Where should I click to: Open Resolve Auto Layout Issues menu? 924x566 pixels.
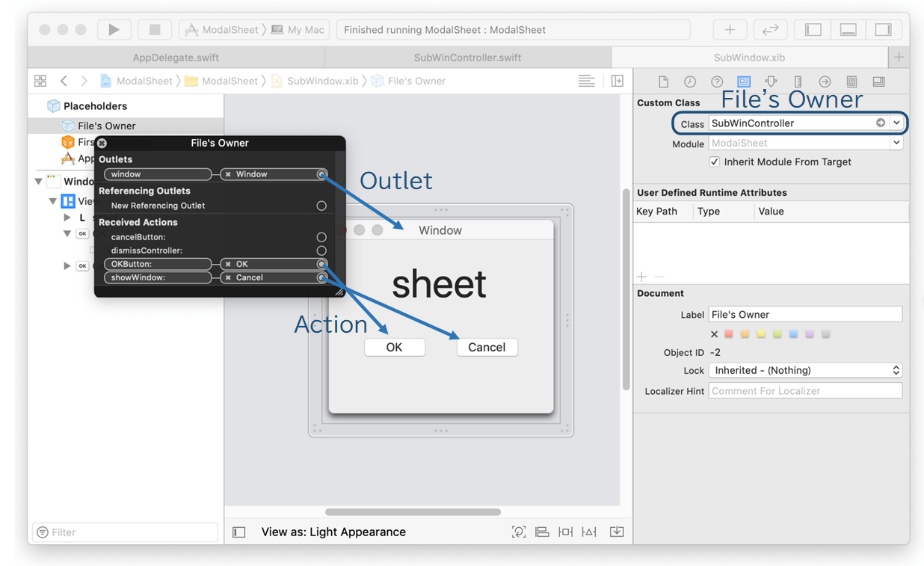point(590,532)
